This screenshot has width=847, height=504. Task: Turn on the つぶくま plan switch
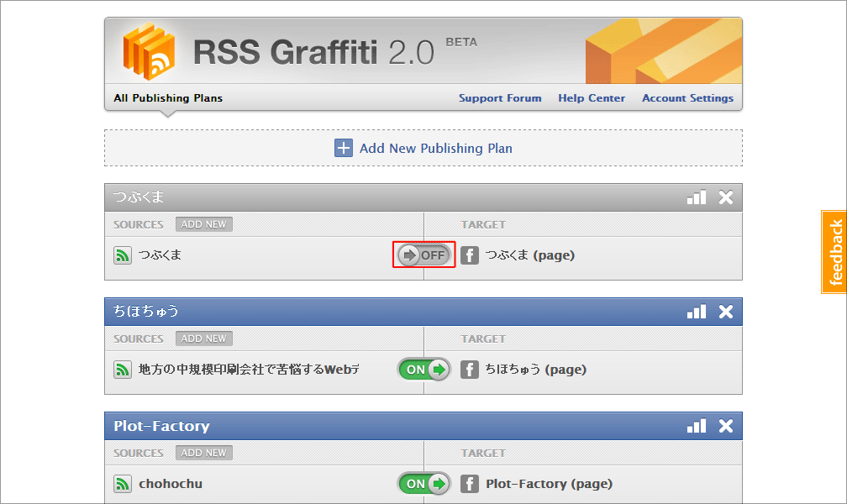click(x=424, y=255)
